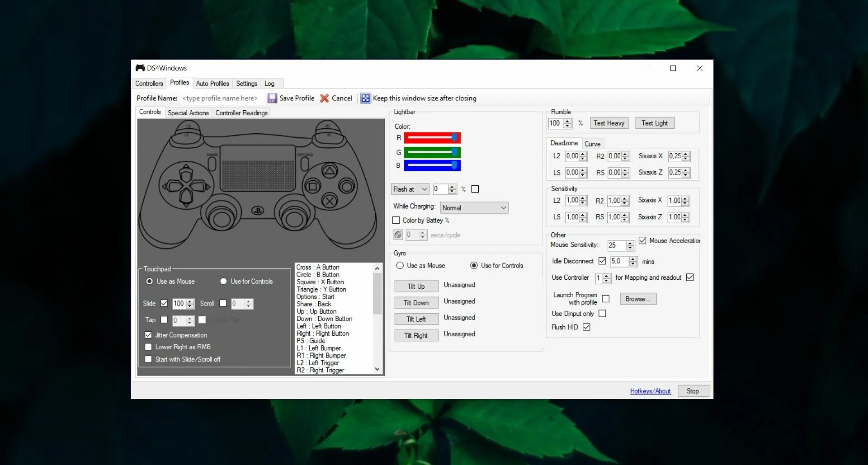This screenshot has height=465, width=868.
Task: Open the Log tab
Action: point(269,84)
